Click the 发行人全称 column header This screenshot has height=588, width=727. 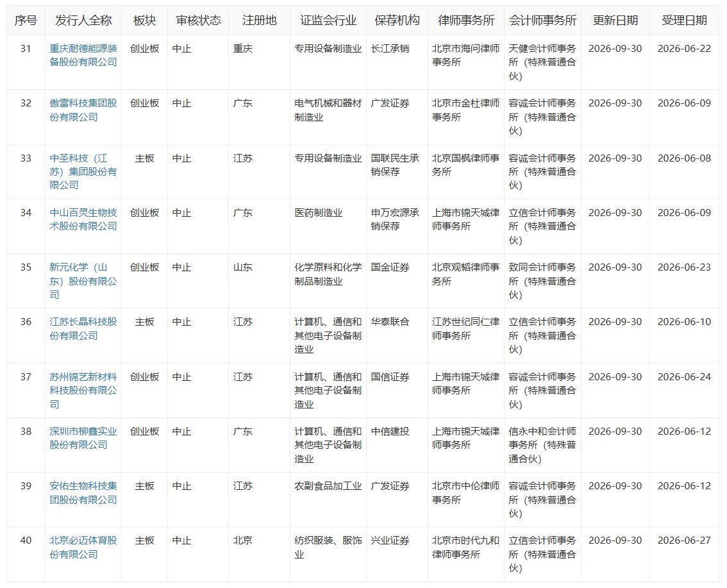pos(83,21)
